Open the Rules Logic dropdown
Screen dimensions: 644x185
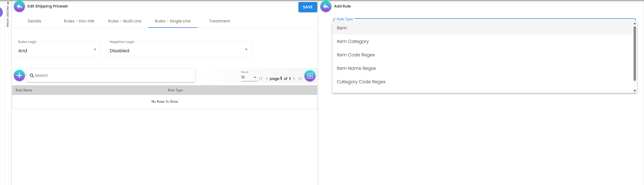click(58, 50)
